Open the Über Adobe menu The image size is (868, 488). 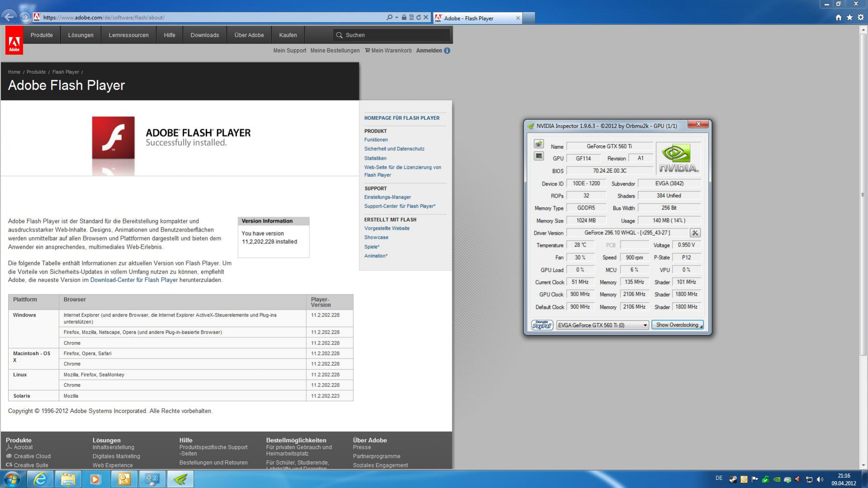[x=249, y=35]
